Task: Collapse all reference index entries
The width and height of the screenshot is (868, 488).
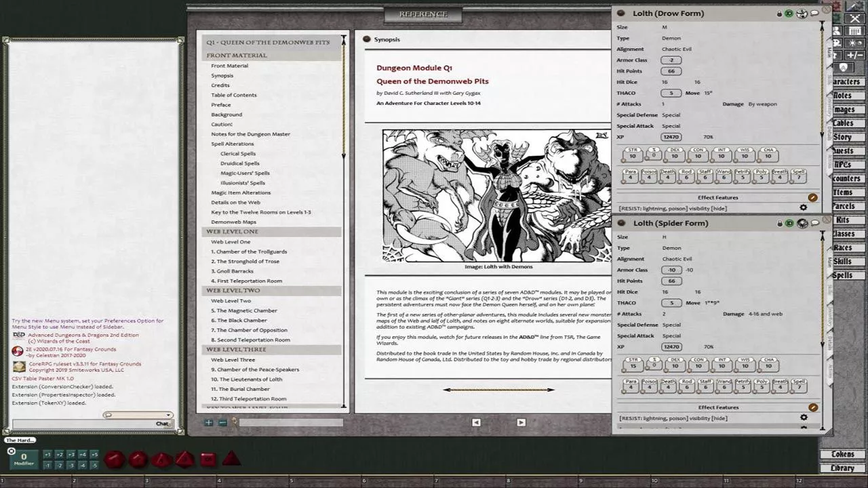Action: point(222,422)
